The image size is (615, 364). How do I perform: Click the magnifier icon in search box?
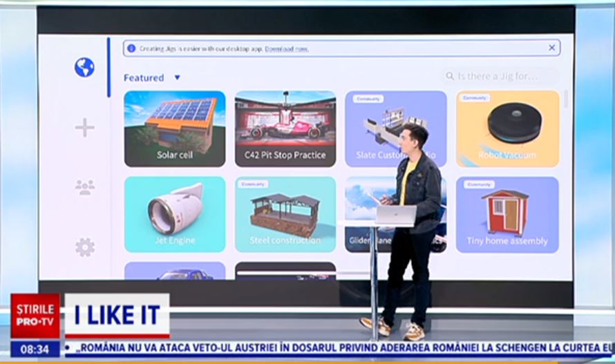[451, 76]
